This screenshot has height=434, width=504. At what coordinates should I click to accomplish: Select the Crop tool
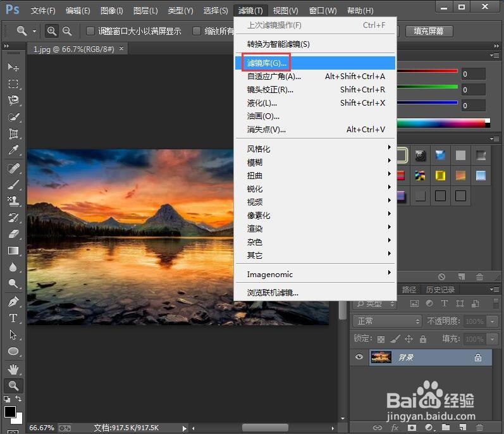(13, 133)
